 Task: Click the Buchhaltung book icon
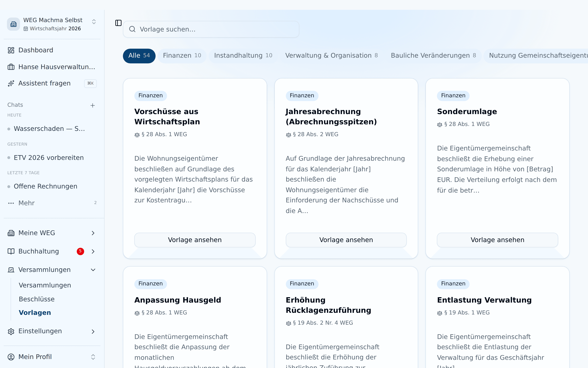tap(11, 251)
